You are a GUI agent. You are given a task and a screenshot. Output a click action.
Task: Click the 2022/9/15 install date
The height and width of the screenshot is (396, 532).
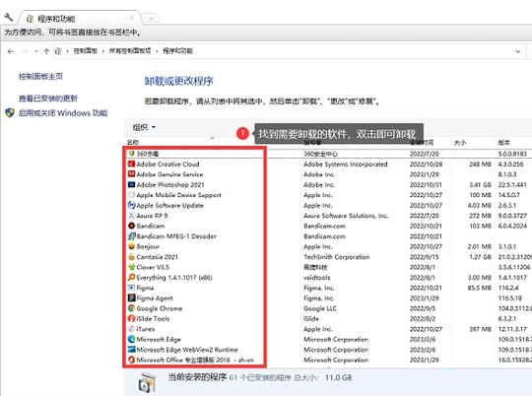[x=424, y=257]
